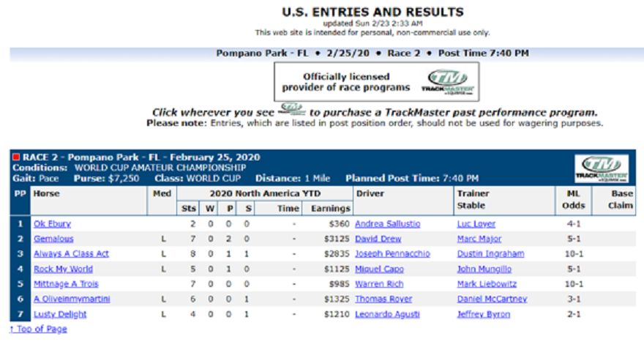
Task: Click the TrackMaster logo in licensed provider banner
Action: [x=447, y=82]
